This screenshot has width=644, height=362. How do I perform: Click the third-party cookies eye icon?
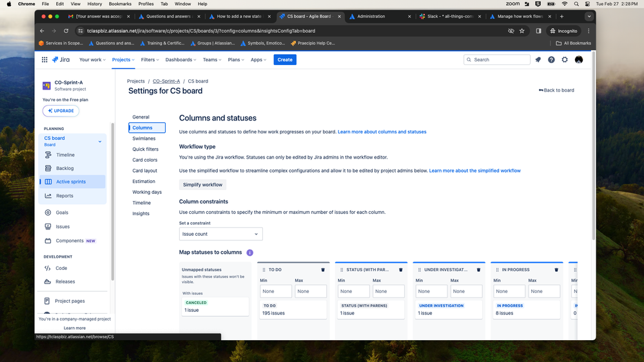pos(511,31)
